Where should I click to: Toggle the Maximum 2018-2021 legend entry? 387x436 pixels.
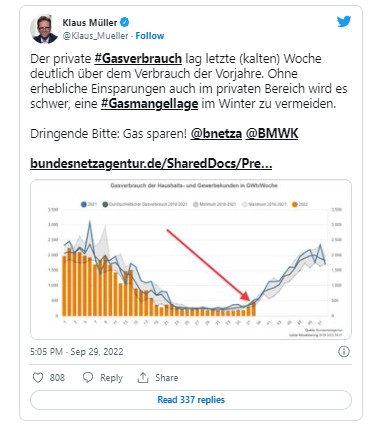pyautogui.click(x=263, y=204)
